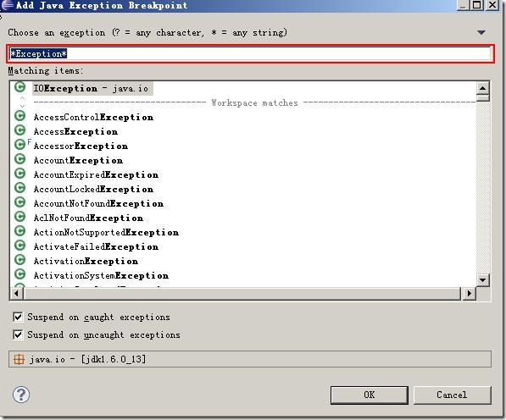Click the class icon beside ActivateFailedException
Viewport: 506px width, 420px height.
click(x=20, y=246)
